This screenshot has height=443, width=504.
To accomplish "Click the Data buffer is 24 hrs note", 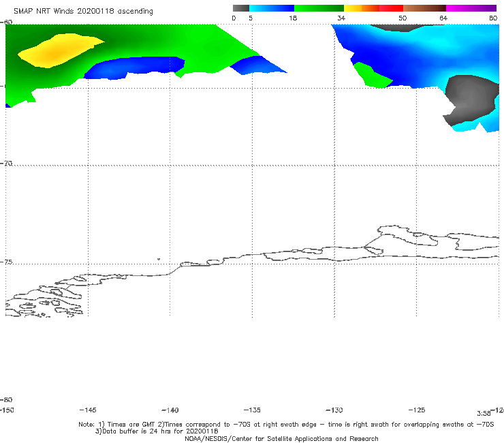I will pyautogui.click(x=157, y=431).
